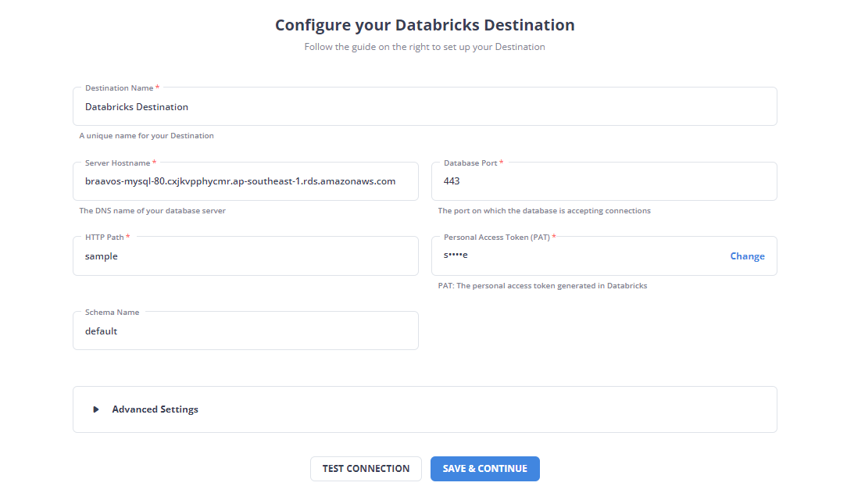Click helper text A unique name for your Destination
847x504 pixels.
pos(146,136)
